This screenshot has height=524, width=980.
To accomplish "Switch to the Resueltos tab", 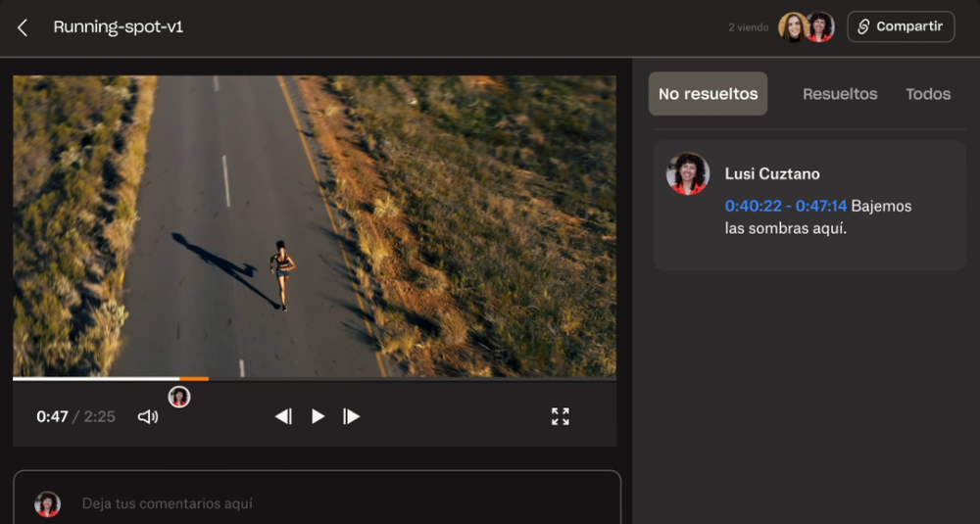I will (840, 94).
